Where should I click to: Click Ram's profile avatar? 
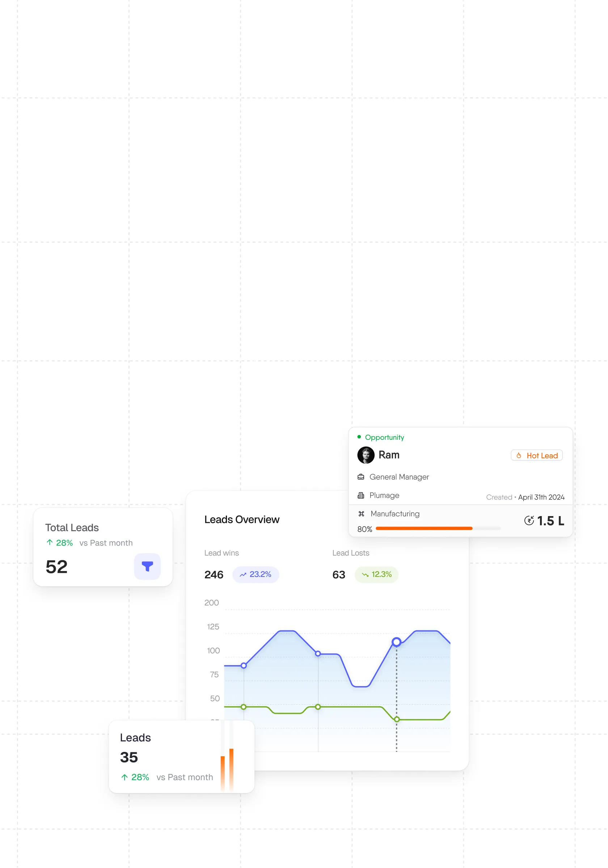pos(366,455)
